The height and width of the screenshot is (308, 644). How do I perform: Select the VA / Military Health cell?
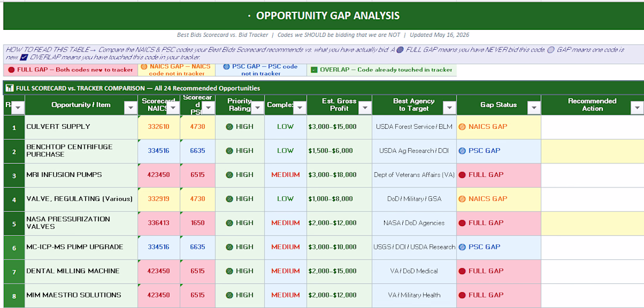(x=415, y=295)
